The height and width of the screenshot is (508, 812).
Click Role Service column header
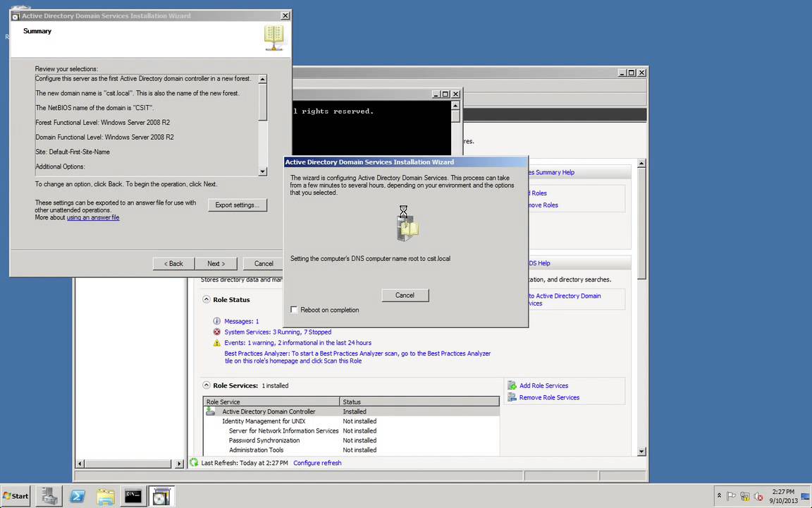tap(271, 401)
